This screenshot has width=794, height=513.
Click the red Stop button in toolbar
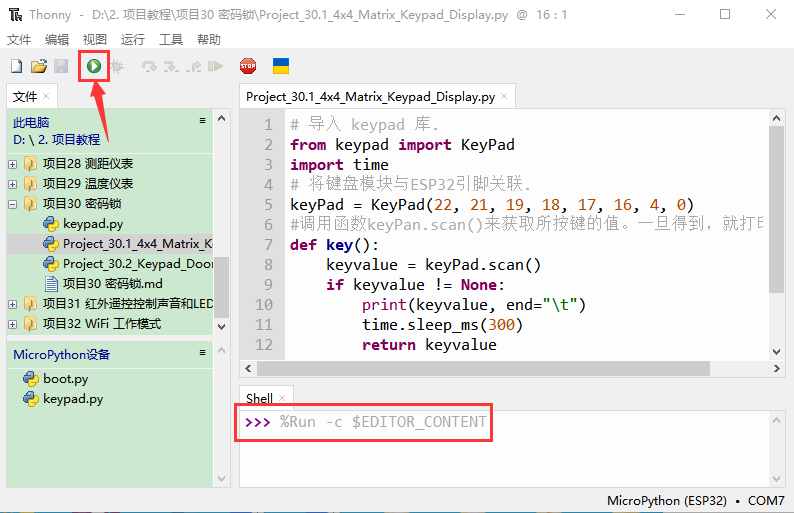(x=248, y=66)
